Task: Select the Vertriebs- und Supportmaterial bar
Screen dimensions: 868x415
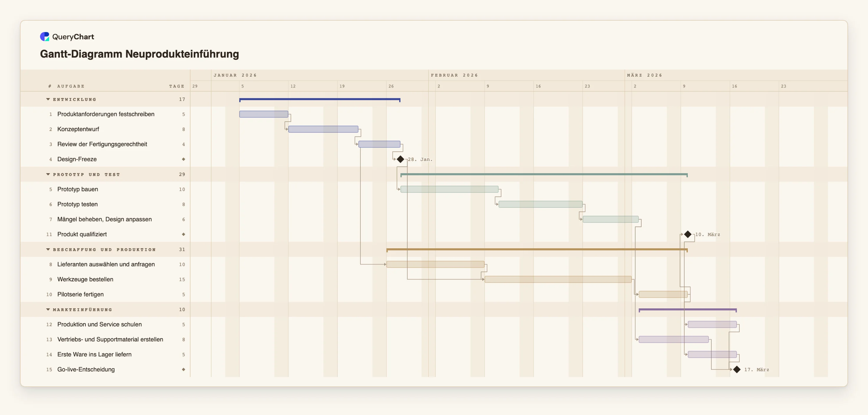Action: coord(674,340)
